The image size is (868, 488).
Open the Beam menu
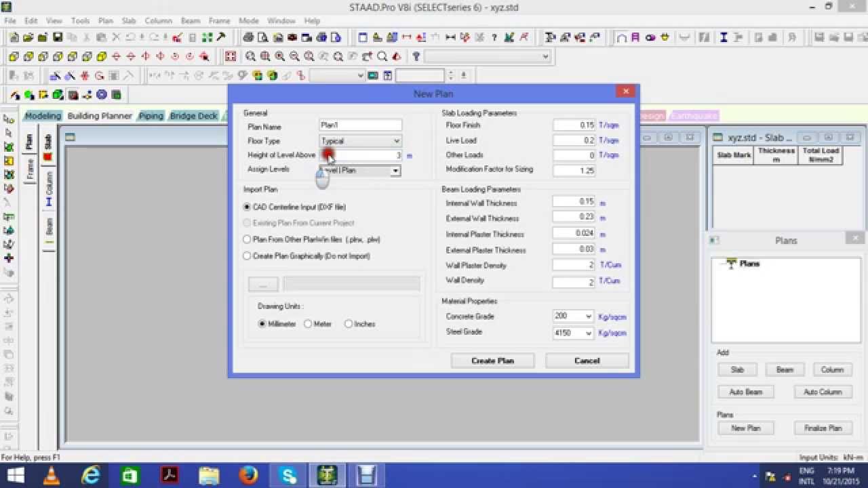click(x=191, y=21)
